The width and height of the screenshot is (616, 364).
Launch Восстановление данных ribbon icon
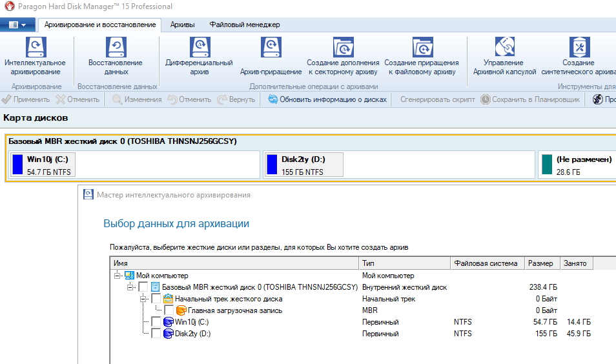tap(116, 56)
